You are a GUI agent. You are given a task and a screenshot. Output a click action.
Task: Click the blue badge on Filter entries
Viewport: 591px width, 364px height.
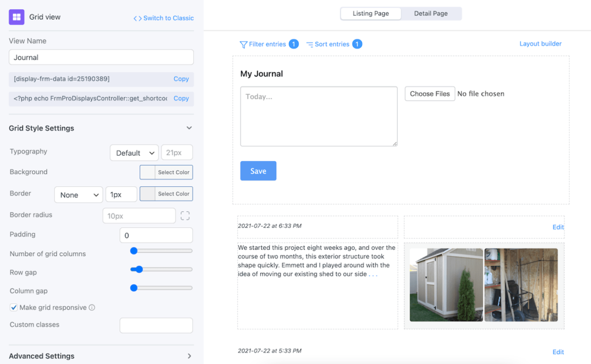pyautogui.click(x=293, y=43)
